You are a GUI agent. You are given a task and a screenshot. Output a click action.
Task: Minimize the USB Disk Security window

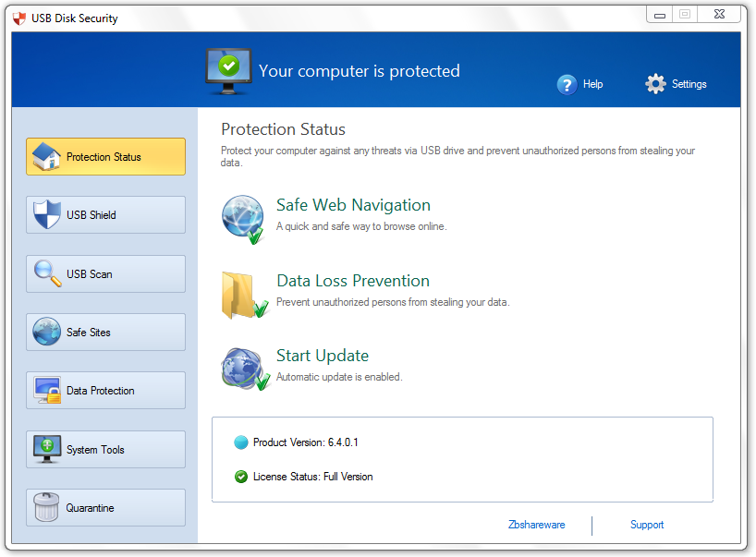660,15
